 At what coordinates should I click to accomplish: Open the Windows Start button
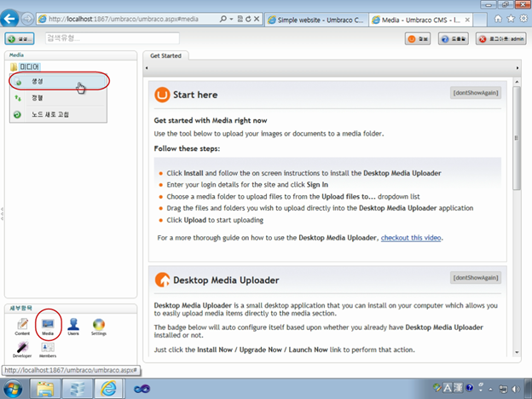(x=13, y=389)
